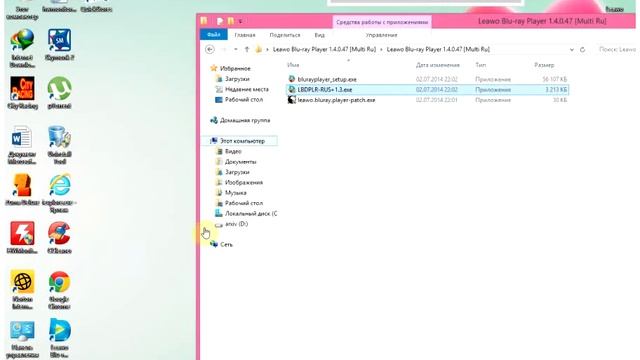The width and height of the screenshot is (640, 360).
Task: Click the 30 КБ size cell
Action: pyautogui.click(x=560, y=100)
